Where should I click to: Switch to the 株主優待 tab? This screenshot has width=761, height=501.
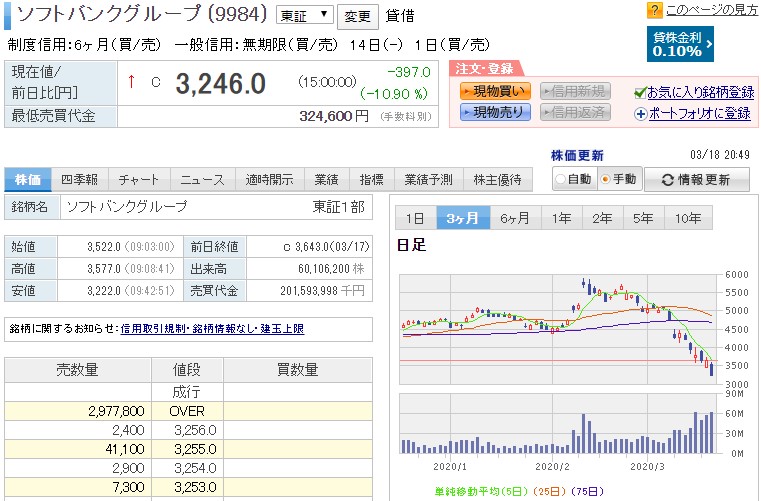pyautogui.click(x=497, y=180)
